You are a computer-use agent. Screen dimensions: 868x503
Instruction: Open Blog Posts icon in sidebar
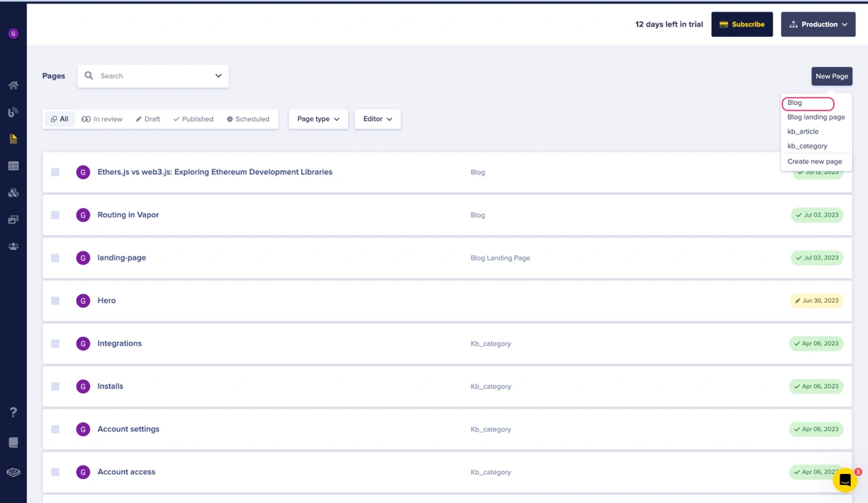coord(13,112)
